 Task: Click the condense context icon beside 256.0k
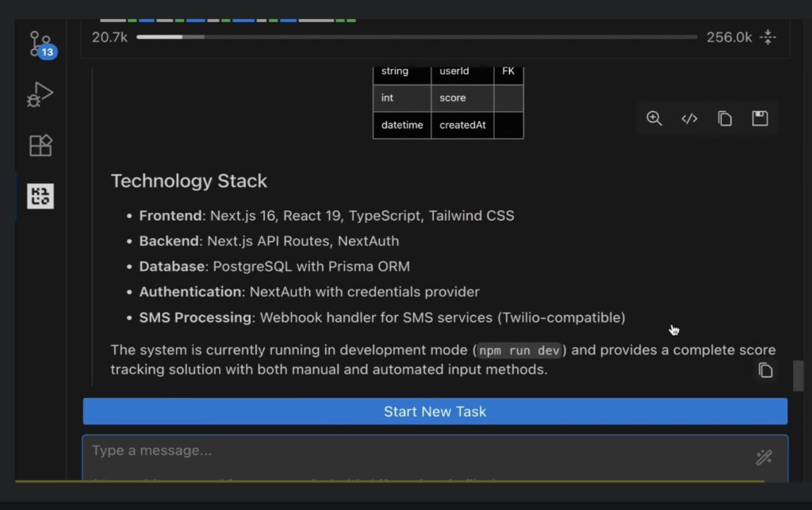click(x=768, y=37)
